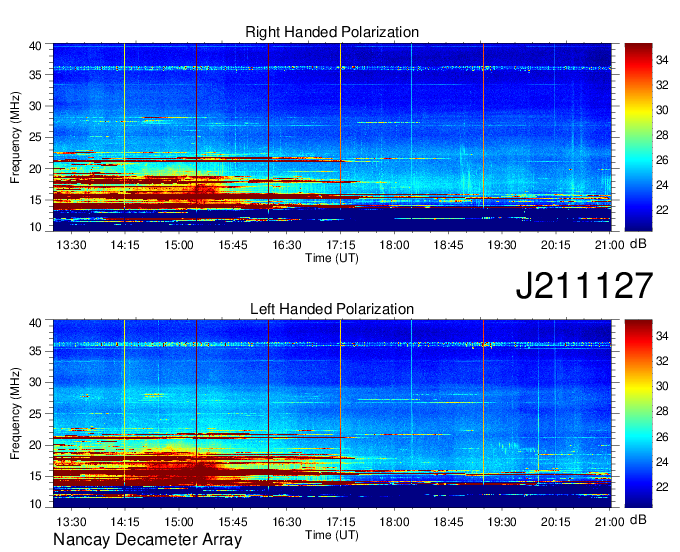Click 18:00 time tick on Left Handed plot
Viewport: 680px width, 552px height.
click(394, 522)
